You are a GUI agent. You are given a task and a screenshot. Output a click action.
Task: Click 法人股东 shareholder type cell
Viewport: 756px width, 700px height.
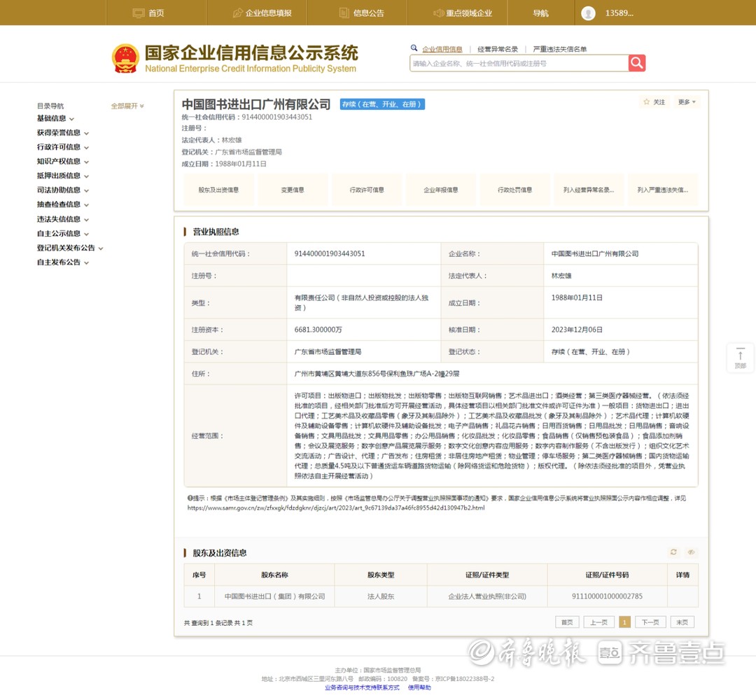380,596
